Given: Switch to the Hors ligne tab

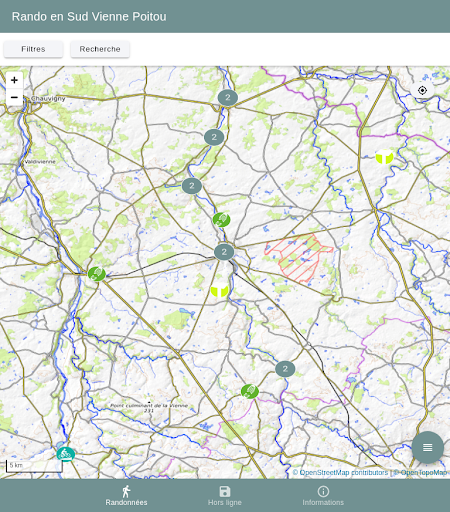Looking at the screenshot, I should tap(225, 496).
